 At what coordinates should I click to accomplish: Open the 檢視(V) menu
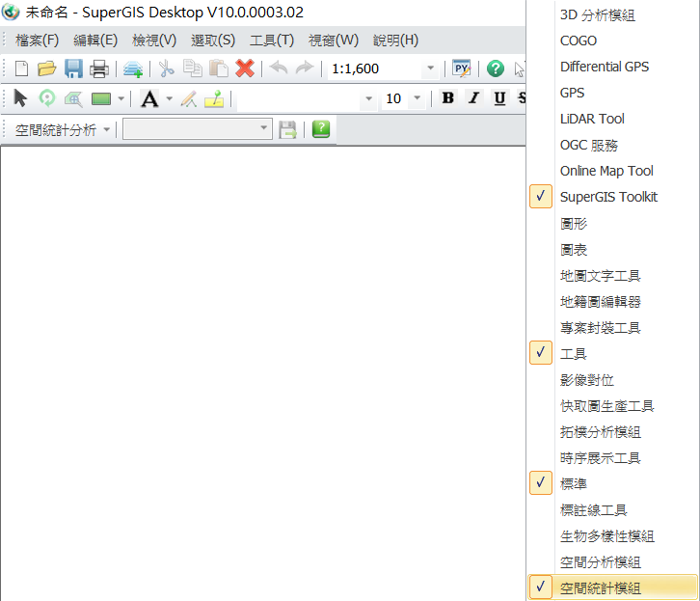point(154,41)
